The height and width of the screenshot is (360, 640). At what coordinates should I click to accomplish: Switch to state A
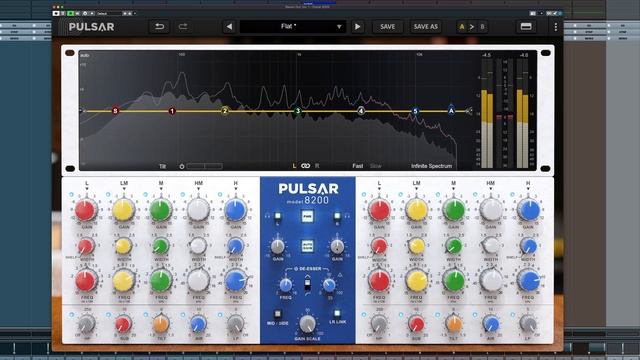point(462,27)
